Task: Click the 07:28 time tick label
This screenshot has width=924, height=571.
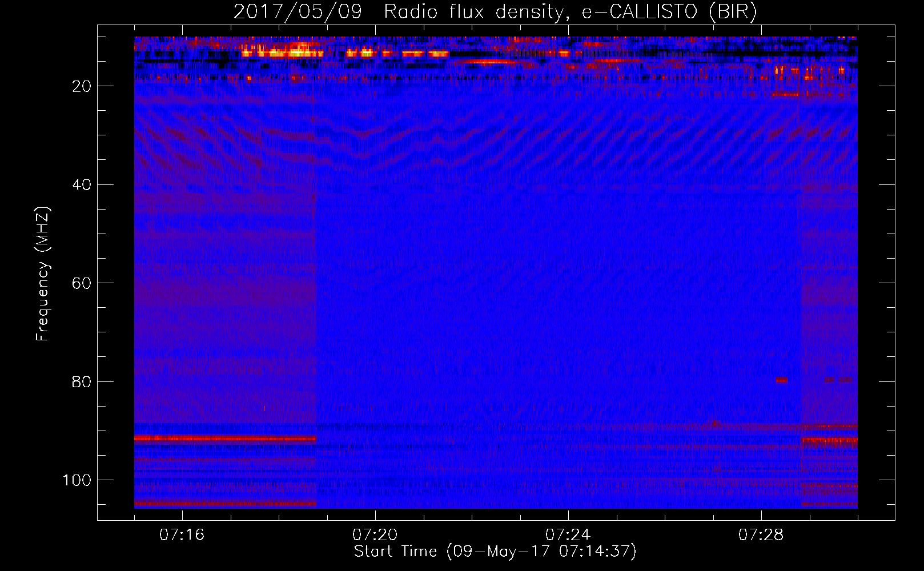Action: (761, 535)
